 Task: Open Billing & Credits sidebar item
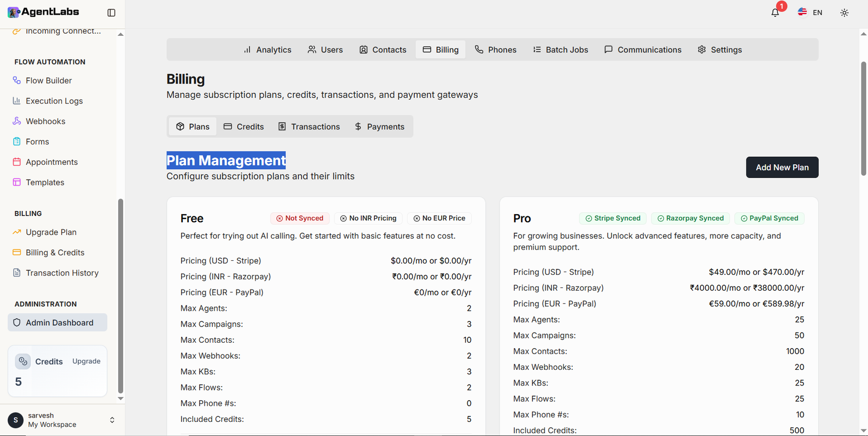coord(57,253)
